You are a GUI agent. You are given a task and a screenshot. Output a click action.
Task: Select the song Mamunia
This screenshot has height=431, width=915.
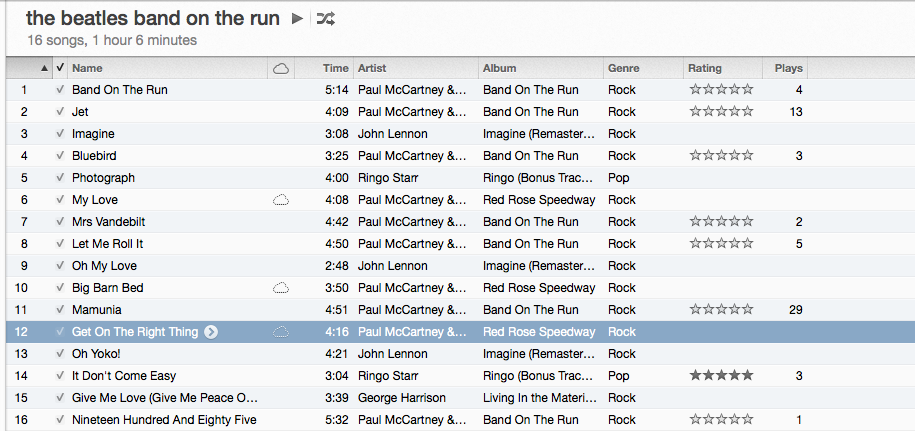[96, 310]
